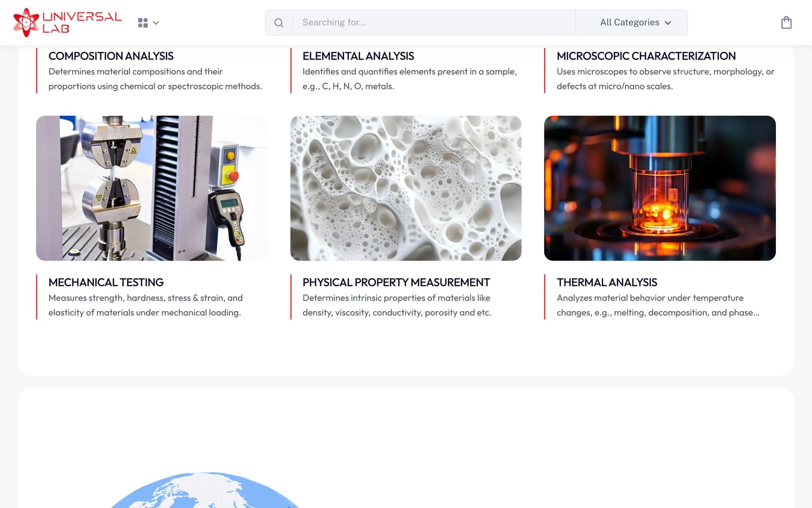Select 'Identifies and quantifies elements' description
Image resolution: width=812 pixels, height=508 pixels.
pos(410,79)
